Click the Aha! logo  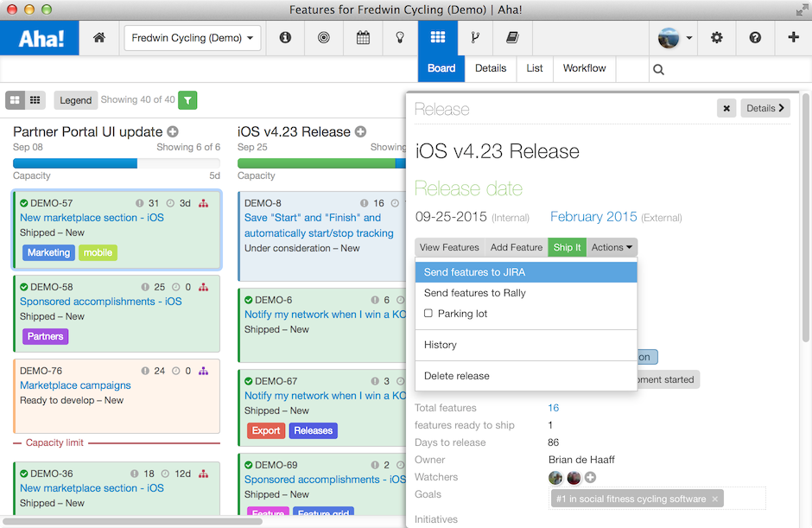pyautogui.click(x=40, y=38)
